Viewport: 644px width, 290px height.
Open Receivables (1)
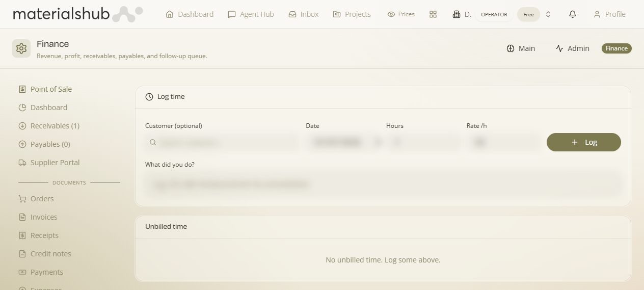click(x=55, y=126)
